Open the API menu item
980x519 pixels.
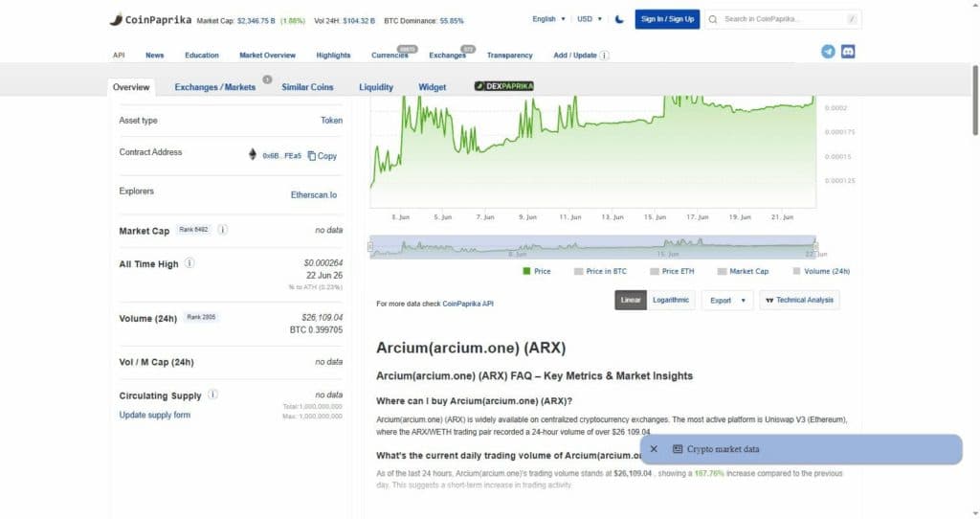click(x=119, y=55)
